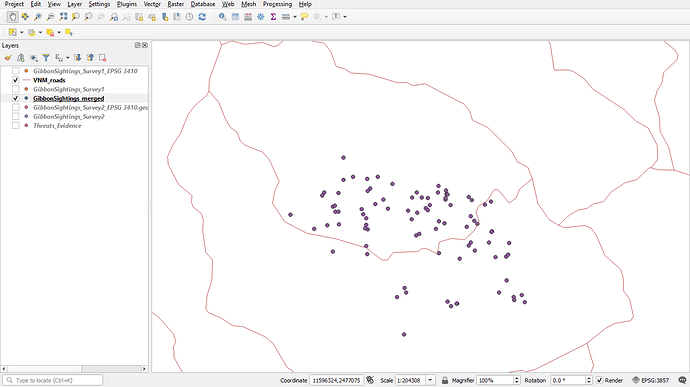Open the statistical summary sigma icon
The height and width of the screenshot is (387, 690).
click(x=273, y=17)
